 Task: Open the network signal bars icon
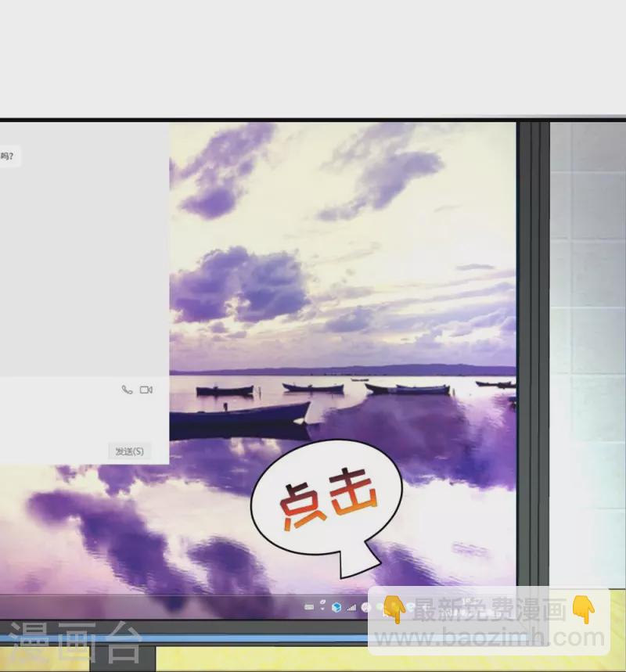coord(351,607)
